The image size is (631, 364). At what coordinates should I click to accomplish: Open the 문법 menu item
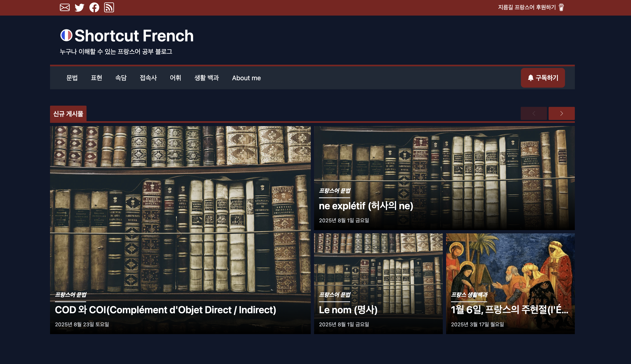click(72, 78)
